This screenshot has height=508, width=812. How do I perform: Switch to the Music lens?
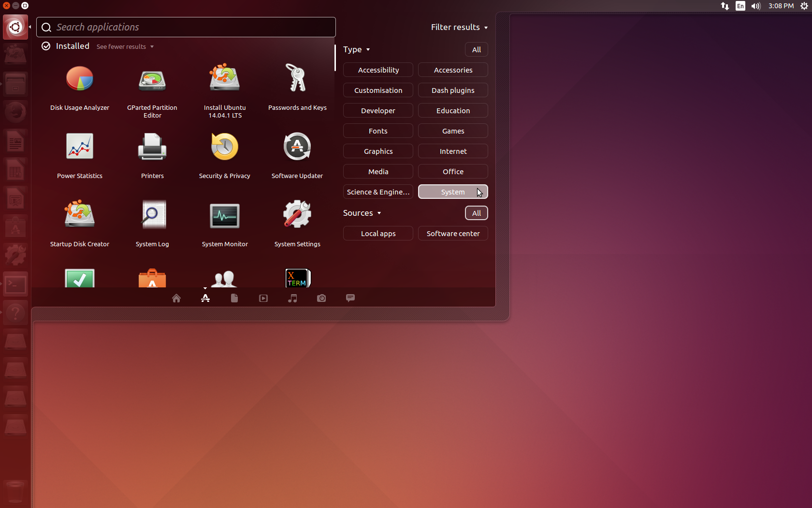click(x=292, y=298)
